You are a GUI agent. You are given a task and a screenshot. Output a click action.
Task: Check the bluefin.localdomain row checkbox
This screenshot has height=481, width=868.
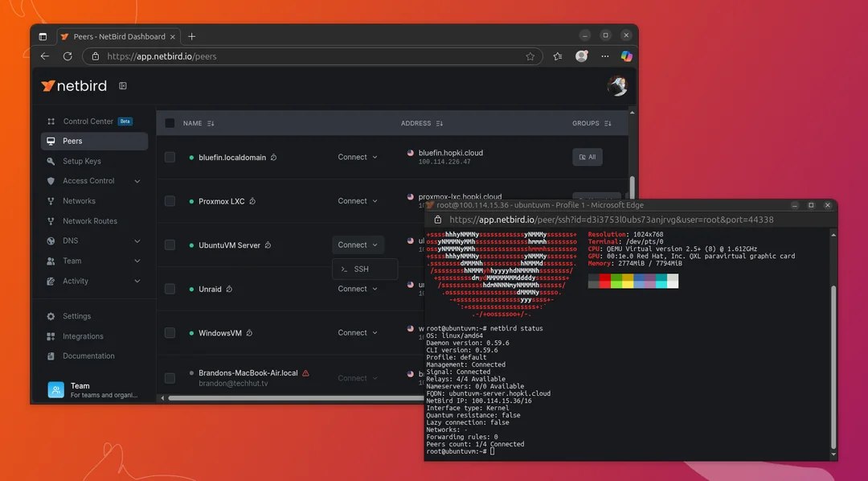170,157
